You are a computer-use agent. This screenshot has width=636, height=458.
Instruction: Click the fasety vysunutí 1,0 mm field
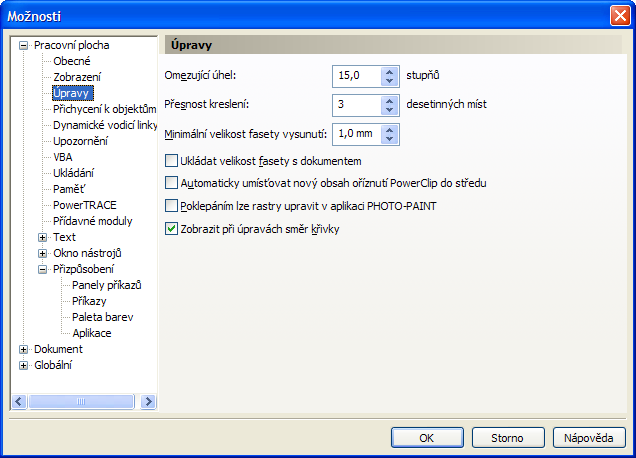tap(357, 134)
